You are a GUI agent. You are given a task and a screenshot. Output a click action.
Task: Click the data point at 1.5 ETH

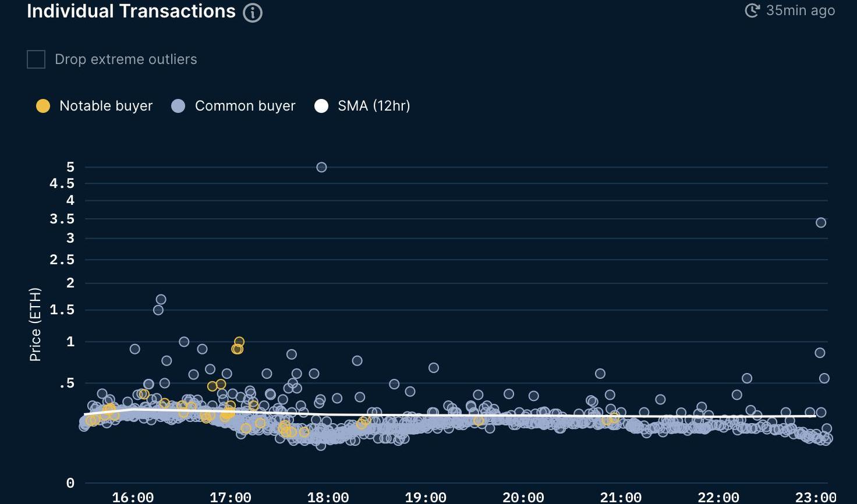coord(158,310)
